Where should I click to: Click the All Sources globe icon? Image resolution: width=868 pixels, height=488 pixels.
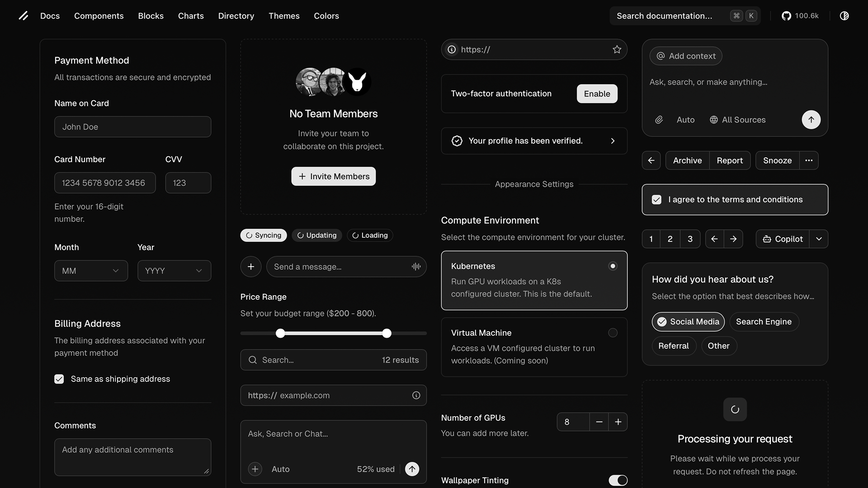pyautogui.click(x=714, y=119)
